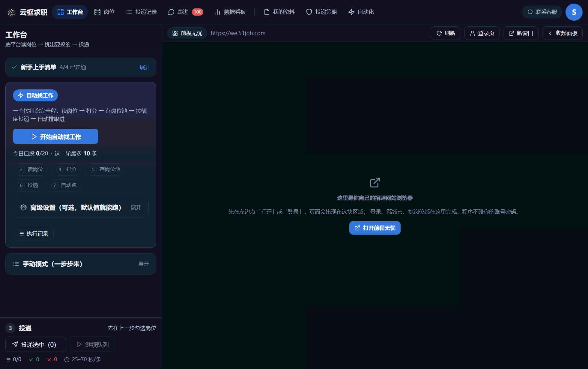Screen dimensions: 588x369
Task: Start with 开始自动找工作 button
Action: point(55,136)
